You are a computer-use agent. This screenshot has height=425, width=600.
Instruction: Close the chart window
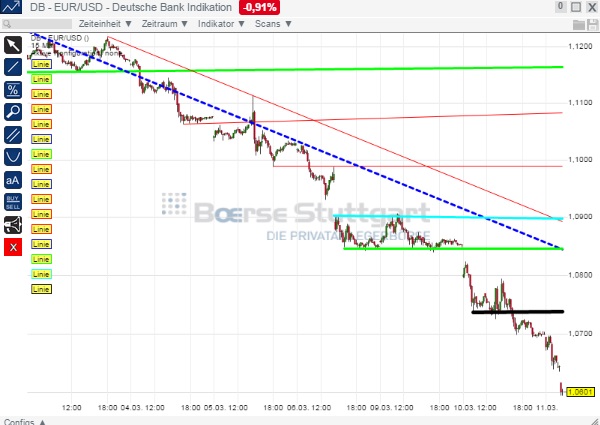tap(592, 7)
